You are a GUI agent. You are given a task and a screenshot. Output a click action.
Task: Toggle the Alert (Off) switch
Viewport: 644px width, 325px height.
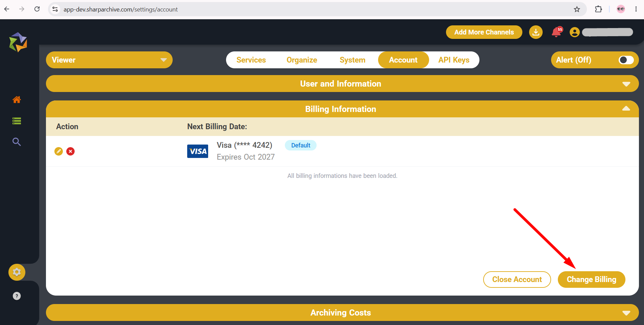point(626,60)
